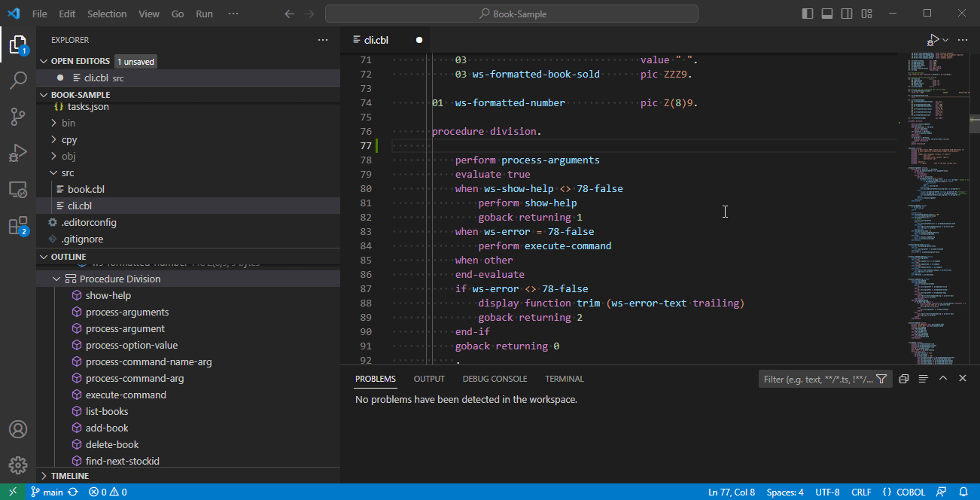The image size is (980, 500).
Task: Open remote window indicator in status bar
Action: pos(13,492)
